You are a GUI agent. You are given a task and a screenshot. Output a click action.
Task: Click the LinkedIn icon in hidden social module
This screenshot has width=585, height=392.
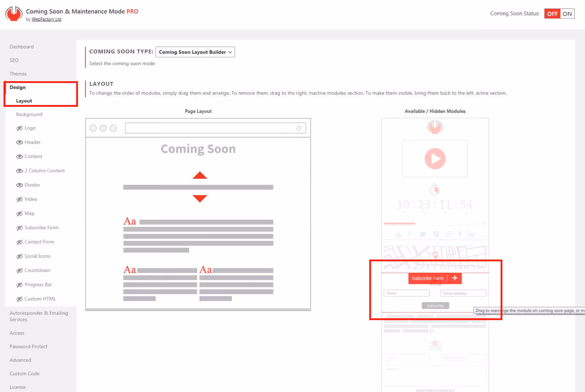click(x=471, y=234)
